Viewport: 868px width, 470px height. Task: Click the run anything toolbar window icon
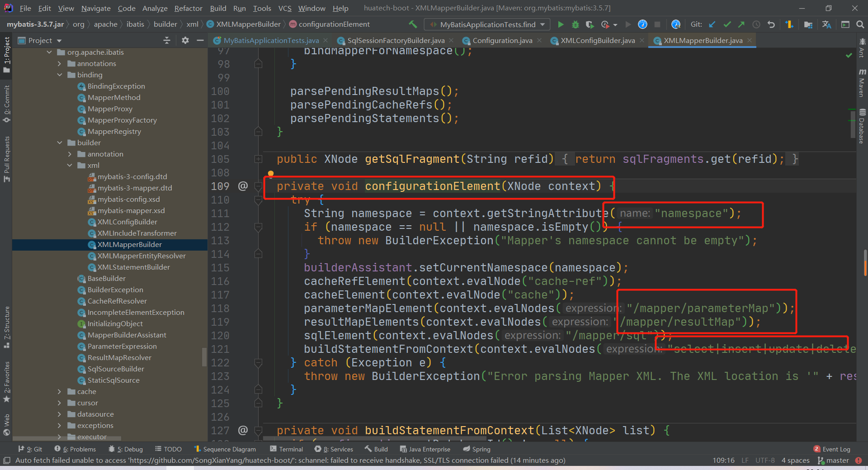tap(845, 24)
